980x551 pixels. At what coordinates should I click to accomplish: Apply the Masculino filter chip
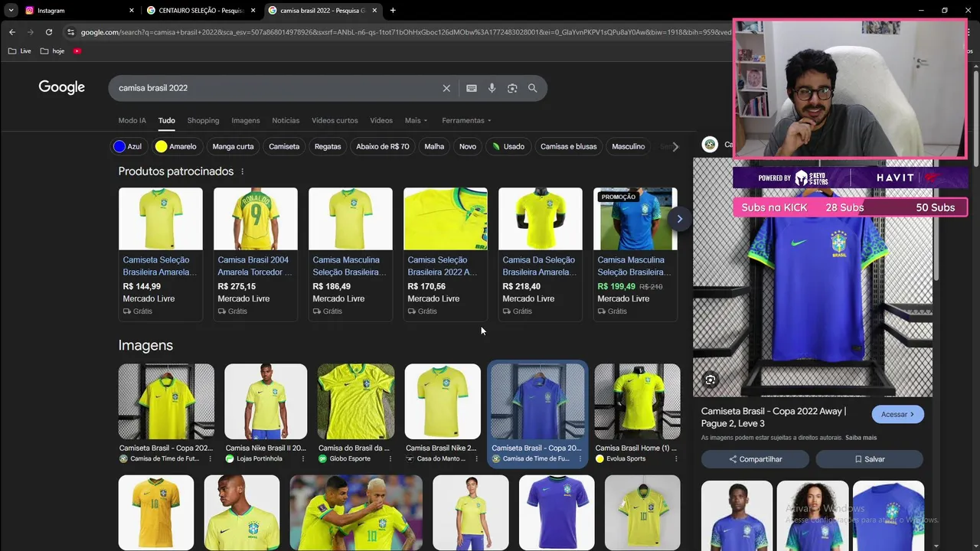tap(629, 146)
